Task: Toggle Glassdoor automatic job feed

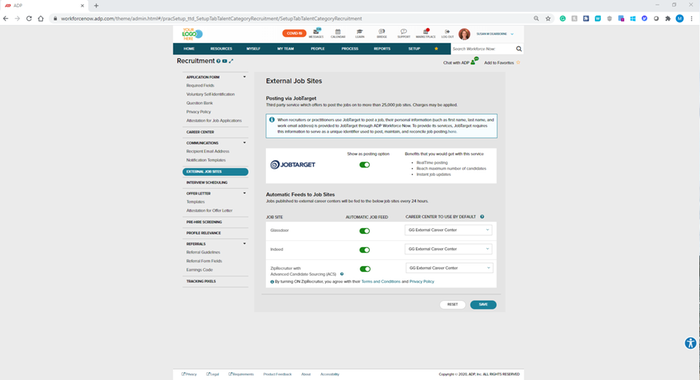Action: tap(365, 231)
